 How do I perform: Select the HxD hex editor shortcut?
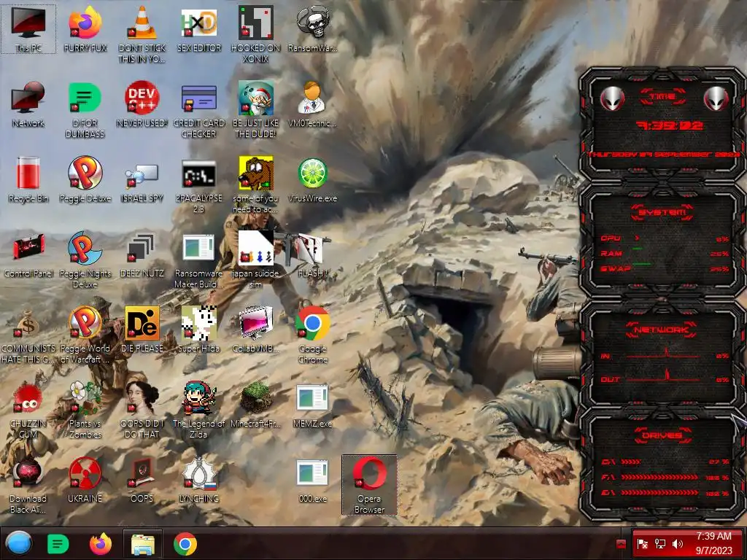(x=199, y=29)
